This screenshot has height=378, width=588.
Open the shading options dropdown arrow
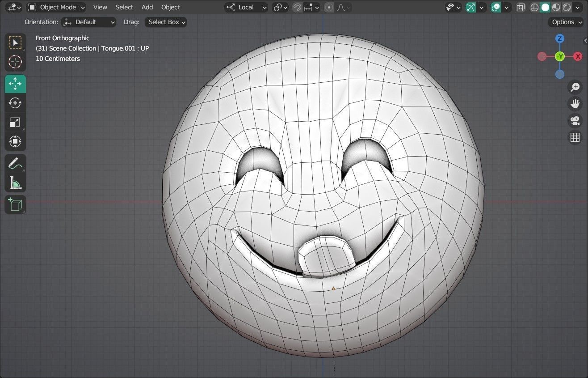tap(579, 7)
